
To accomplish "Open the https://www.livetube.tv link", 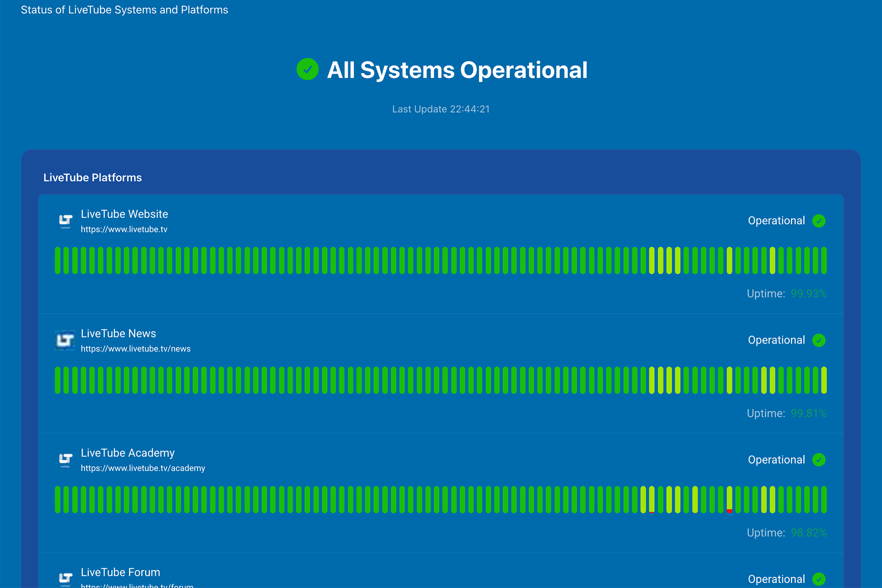I will (124, 229).
